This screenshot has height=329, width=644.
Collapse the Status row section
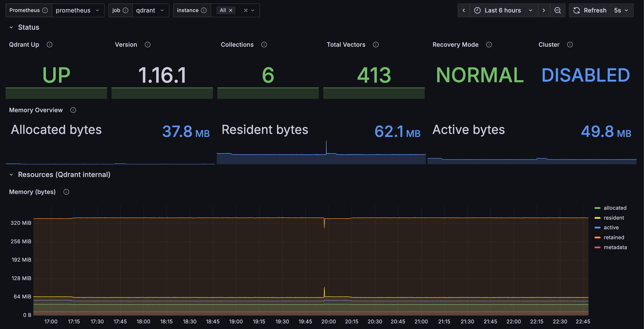pyautogui.click(x=11, y=27)
